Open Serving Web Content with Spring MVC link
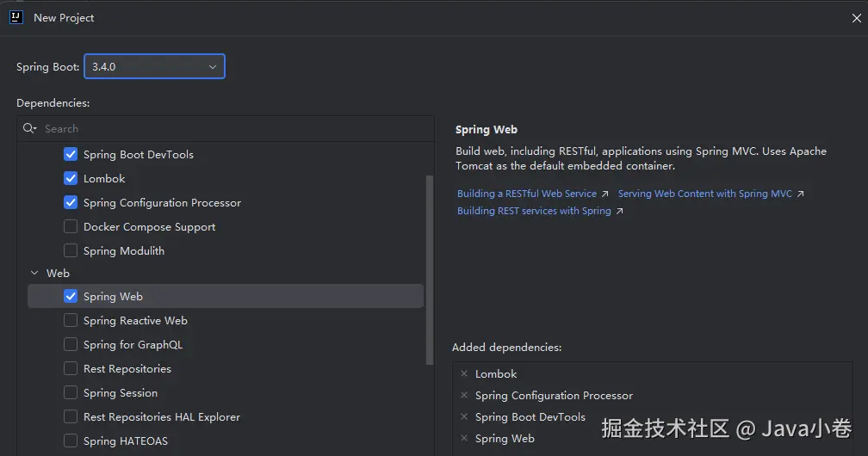 [x=704, y=194]
